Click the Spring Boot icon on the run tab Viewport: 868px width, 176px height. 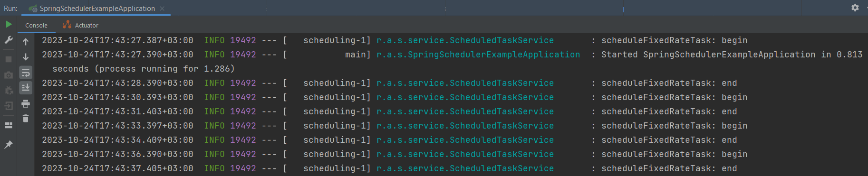[x=33, y=9]
